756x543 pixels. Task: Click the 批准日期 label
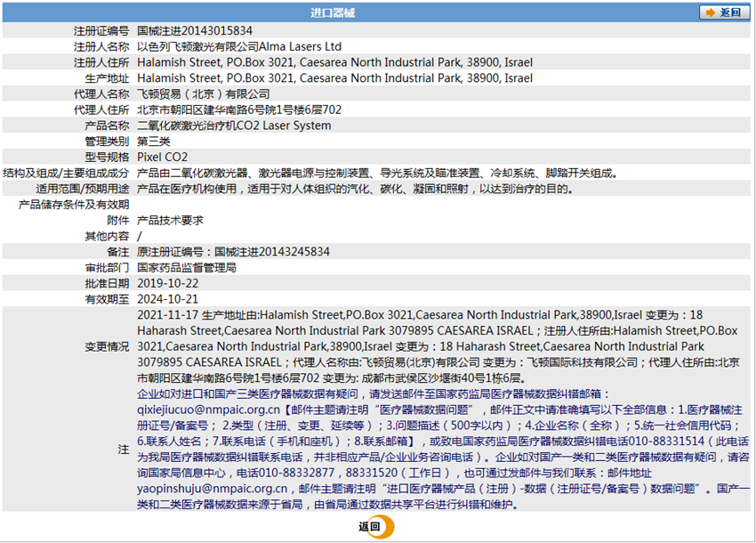click(107, 284)
